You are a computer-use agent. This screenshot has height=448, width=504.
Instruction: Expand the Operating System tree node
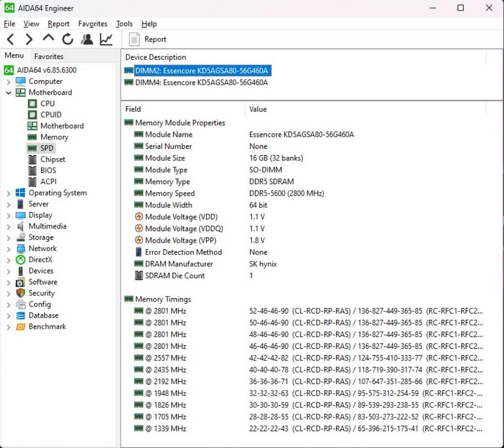pos(8,193)
